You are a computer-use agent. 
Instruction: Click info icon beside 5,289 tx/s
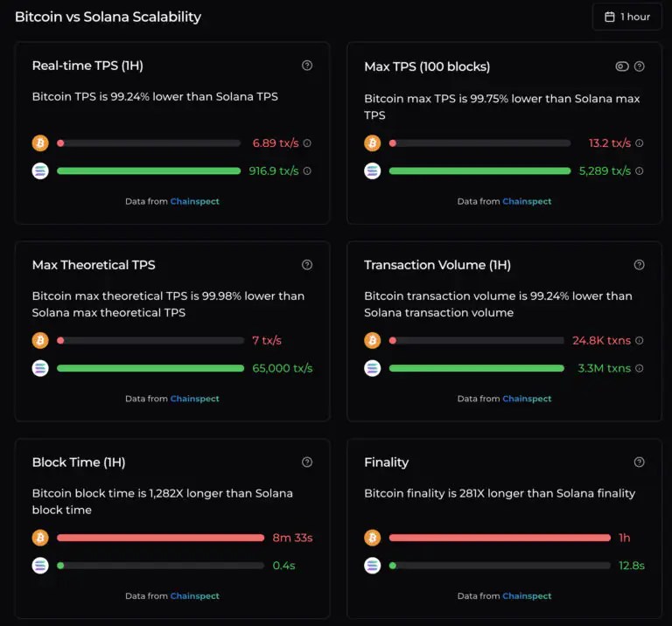[x=640, y=171]
